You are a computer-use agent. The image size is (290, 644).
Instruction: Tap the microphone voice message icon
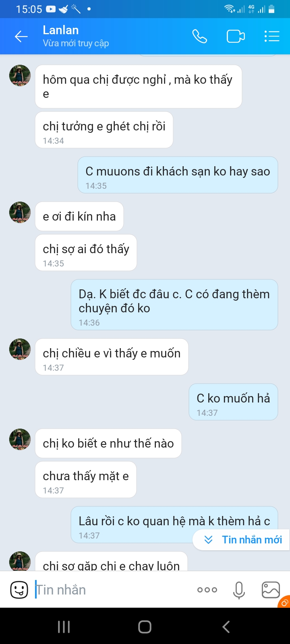pos(239,590)
